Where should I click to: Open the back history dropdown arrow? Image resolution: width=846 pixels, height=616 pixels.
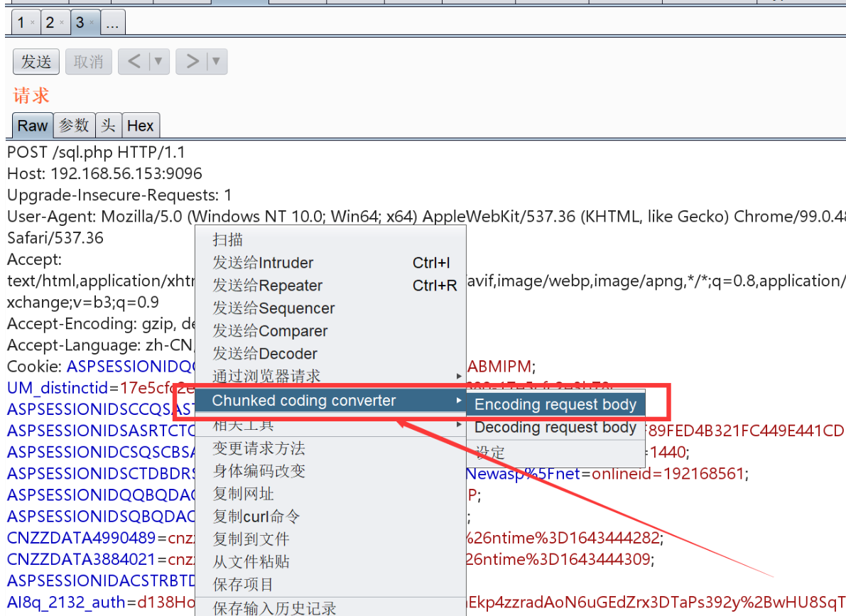159,61
